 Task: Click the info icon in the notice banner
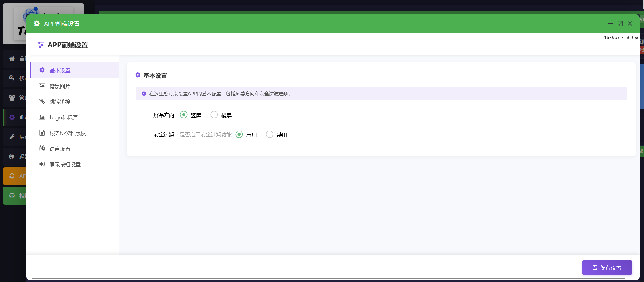(x=144, y=94)
